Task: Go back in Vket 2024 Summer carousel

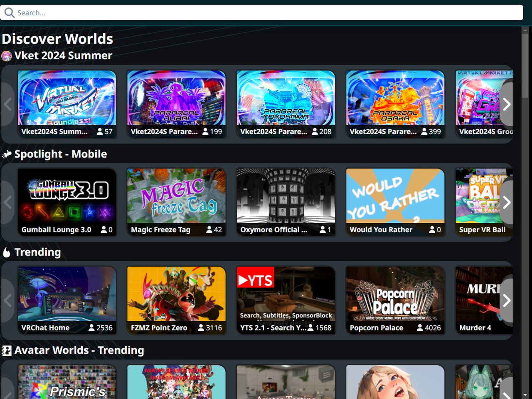Action: (x=8, y=104)
